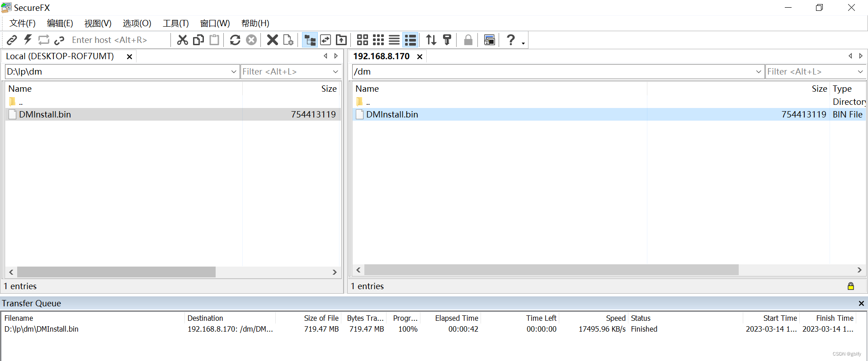Close the Local (DESKTOP-ROF7UMT) tab

pyautogui.click(x=129, y=56)
